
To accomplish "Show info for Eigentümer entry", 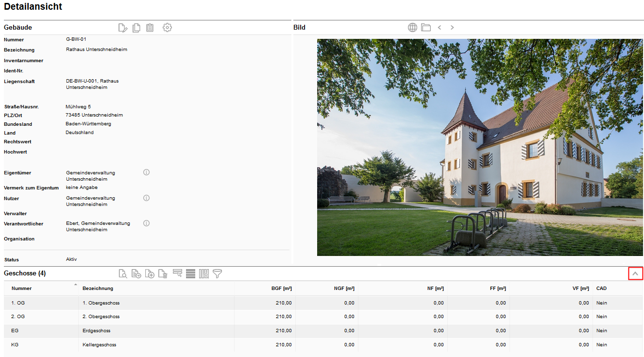I will 146,172.
